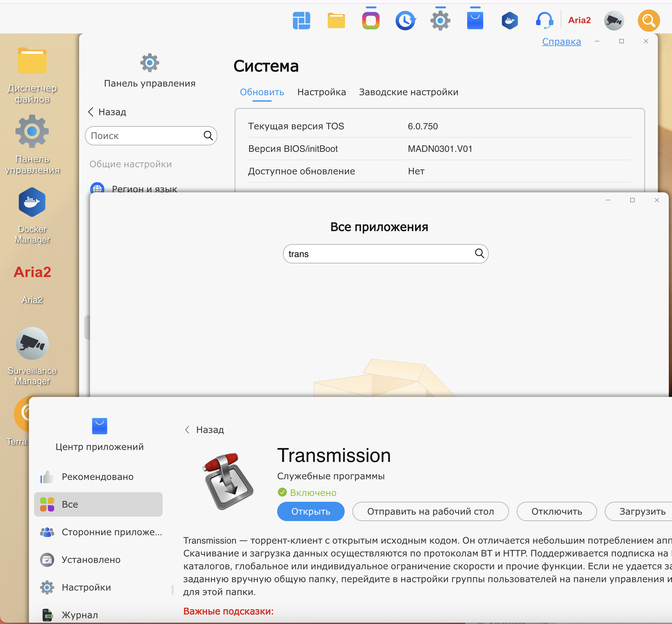Click the Control Panel Поиск search field

145,136
